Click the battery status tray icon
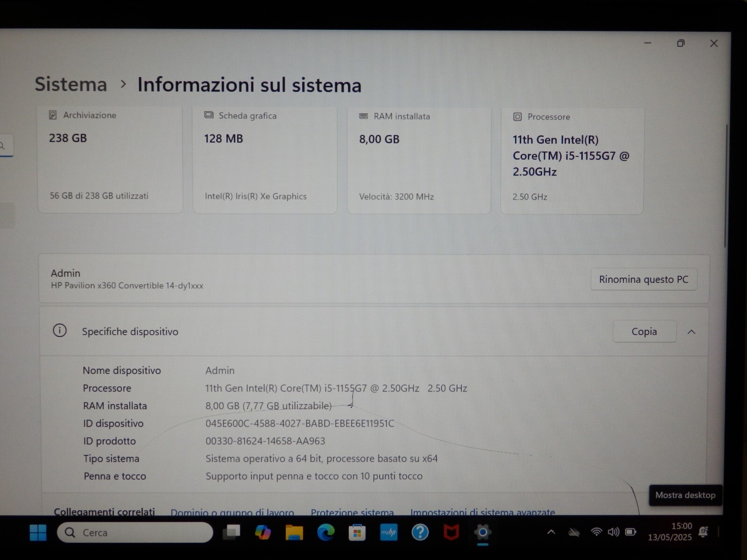 pyautogui.click(x=631, y=532)
